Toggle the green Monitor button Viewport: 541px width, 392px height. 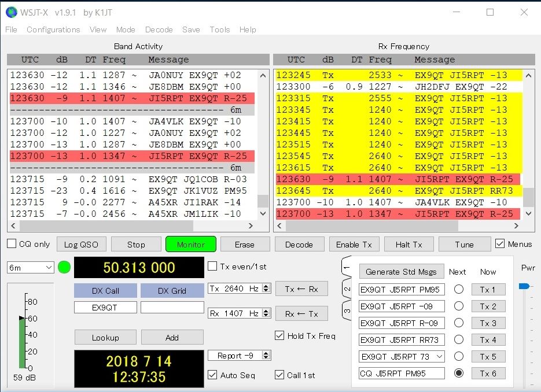point(191,244)
